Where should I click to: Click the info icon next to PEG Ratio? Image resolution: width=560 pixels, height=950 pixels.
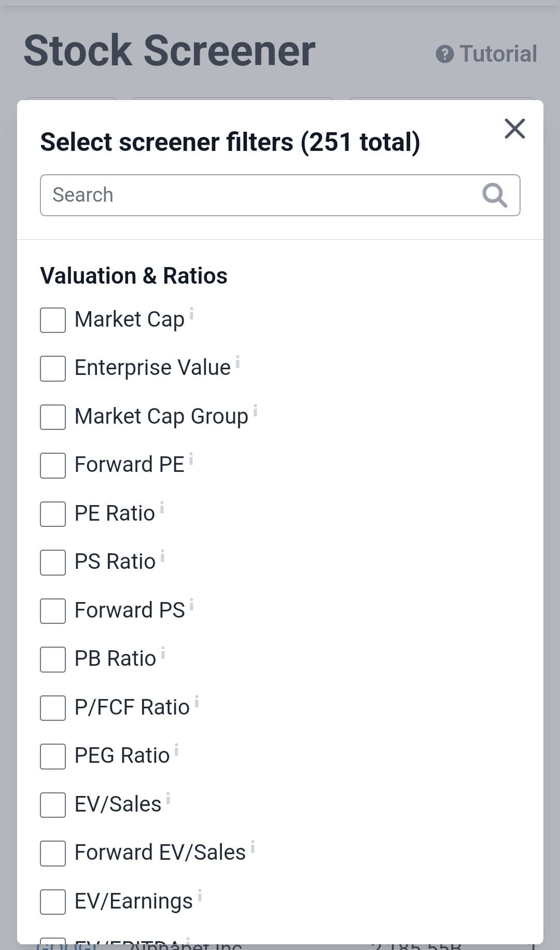(x=176, y=749)
